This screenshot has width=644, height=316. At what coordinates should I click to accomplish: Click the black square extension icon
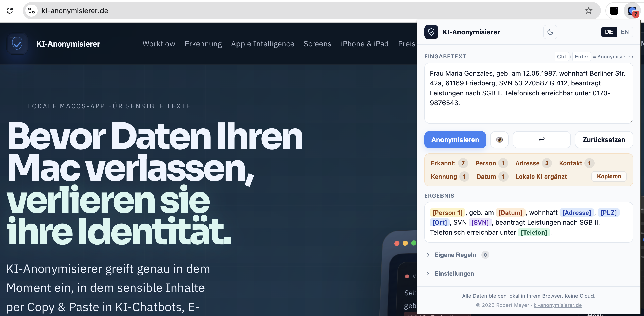[614, 11]
